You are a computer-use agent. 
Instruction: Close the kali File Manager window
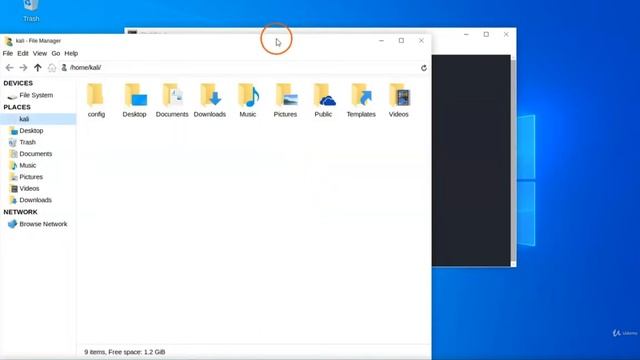pos(421,41)
